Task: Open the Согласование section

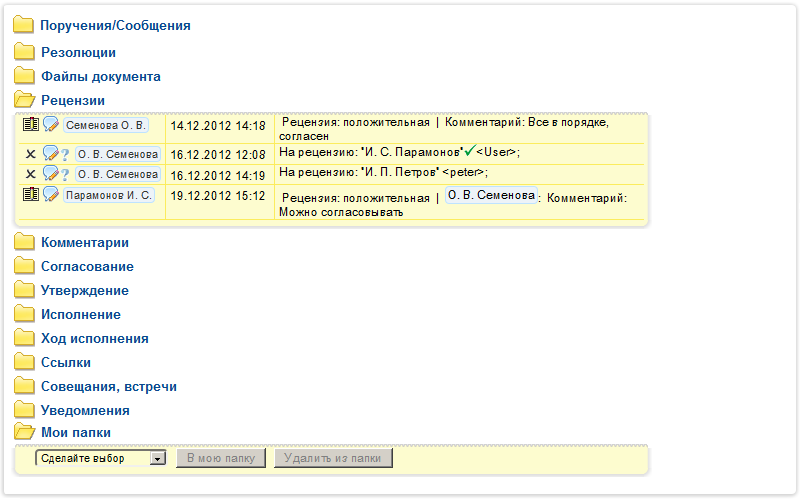Action: (87, 266)
